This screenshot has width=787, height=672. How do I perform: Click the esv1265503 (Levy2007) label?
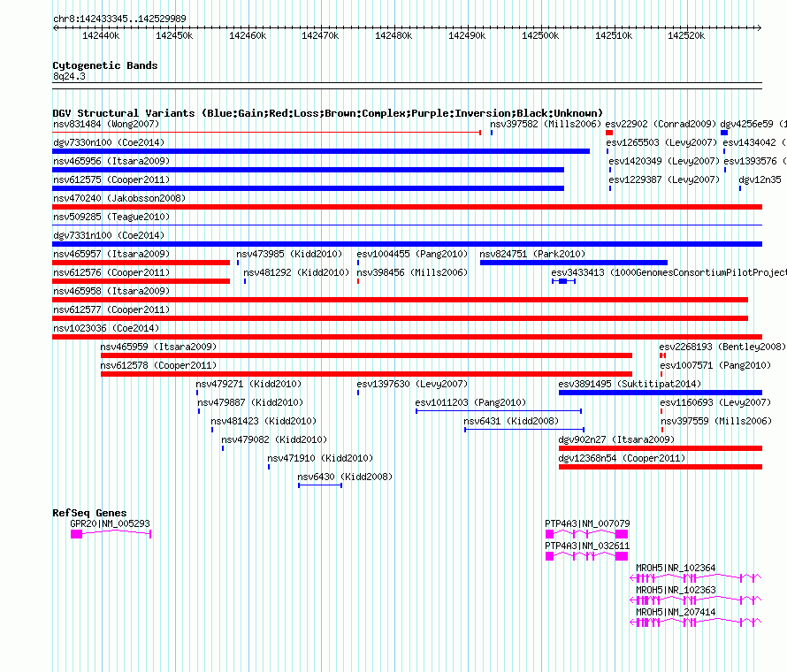(x=661, y=142)
